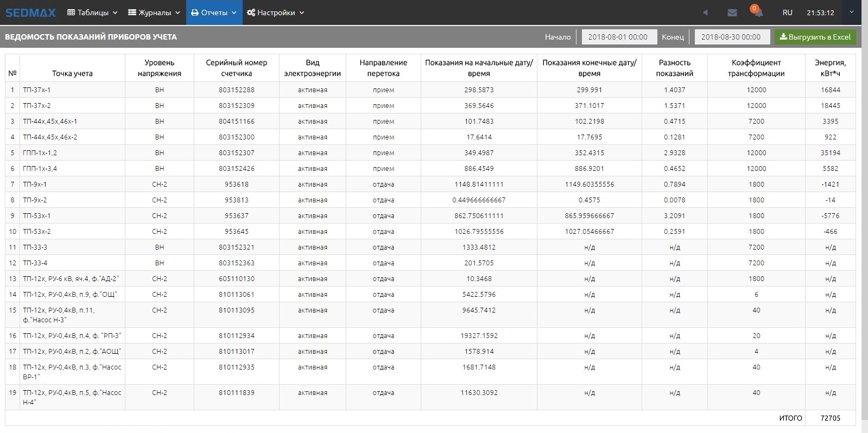The height and width of the screenshot is (433, 868).
Task: Open the Отчеты menu
Action: (214, 12)
